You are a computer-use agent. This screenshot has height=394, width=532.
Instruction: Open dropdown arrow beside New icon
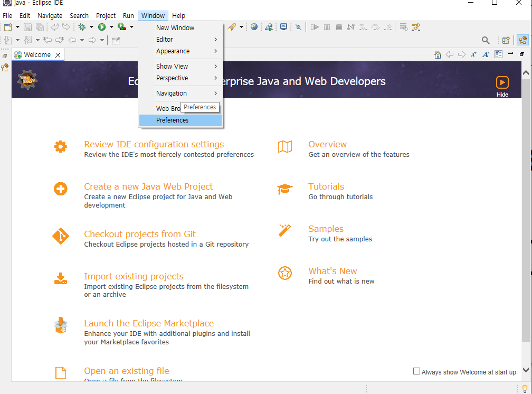point(17,27)
